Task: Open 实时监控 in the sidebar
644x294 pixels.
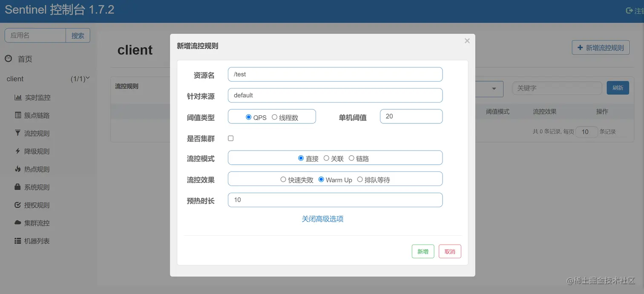Action: pyautogui.click(x=37, y=97)
